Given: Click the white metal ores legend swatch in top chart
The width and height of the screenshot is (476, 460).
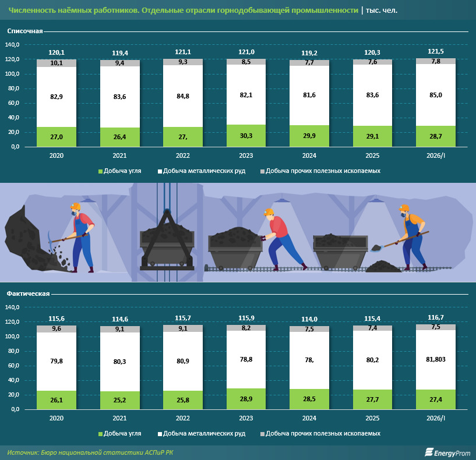Looking at the screenshot, I should tap(160, 171).
